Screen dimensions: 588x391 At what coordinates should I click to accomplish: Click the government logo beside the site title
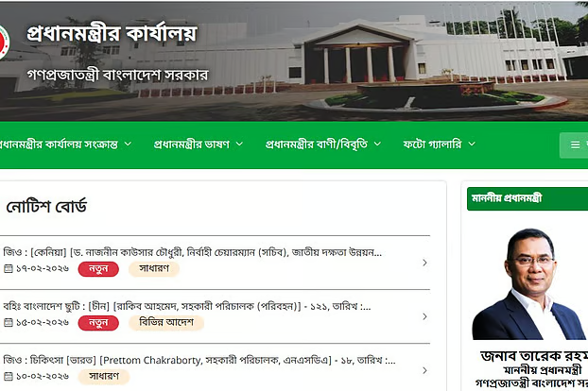point(4,42)
